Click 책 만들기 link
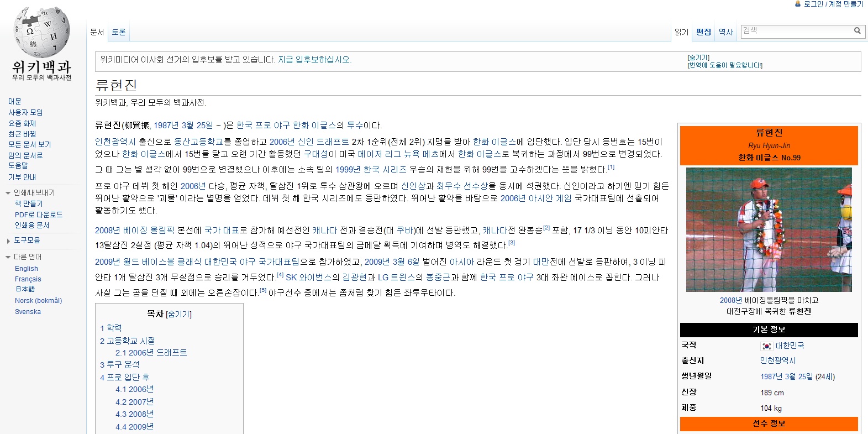868x434 pixels. (29, 204)
